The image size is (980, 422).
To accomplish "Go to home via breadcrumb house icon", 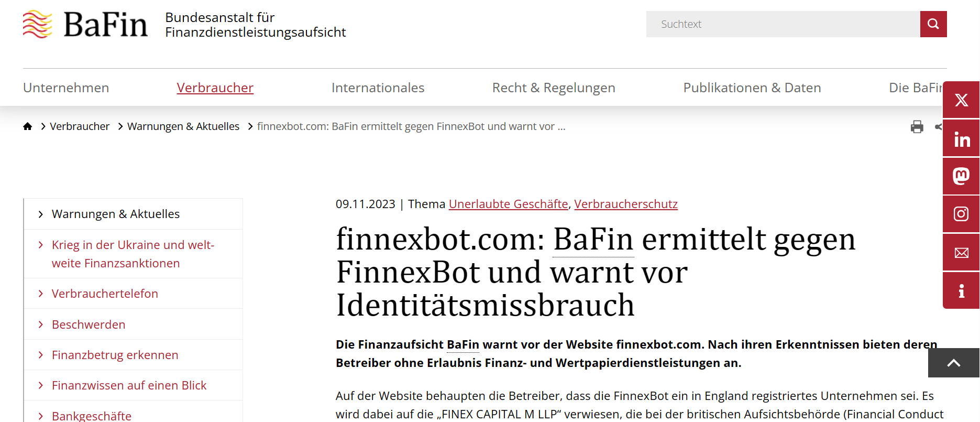I will pyautogui.click(x=28, y=126).
